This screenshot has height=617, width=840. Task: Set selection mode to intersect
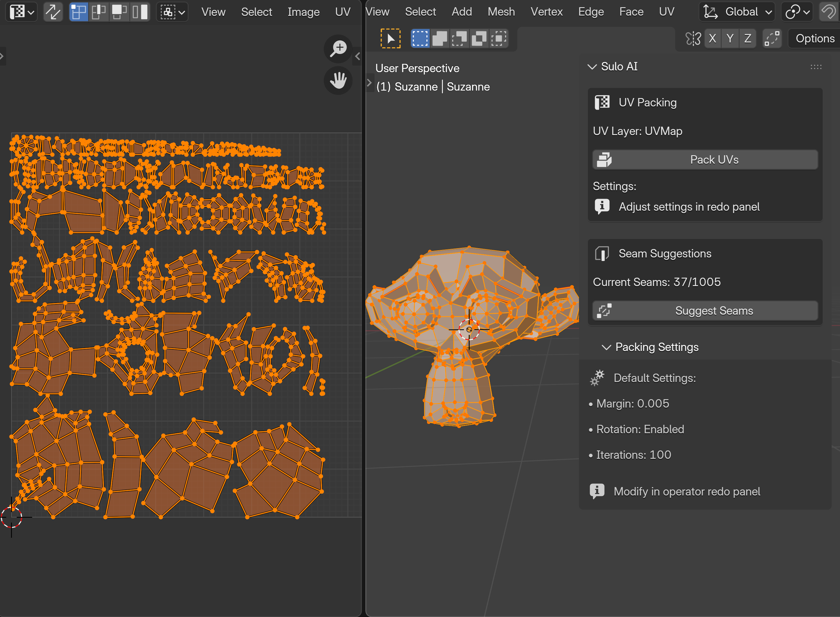[499, 39]
